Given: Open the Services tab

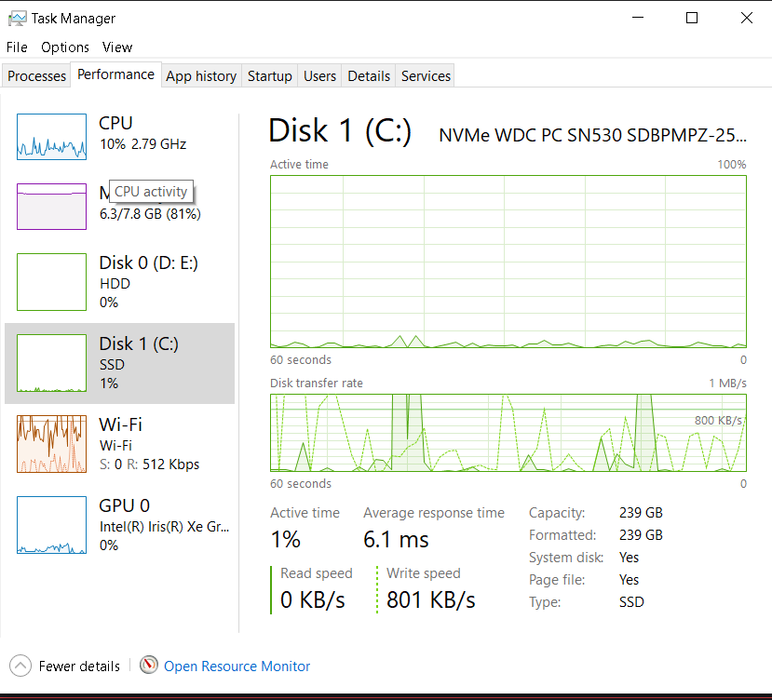Looking at the screenshot, I should pyautogui.click(x=426, y=76).
